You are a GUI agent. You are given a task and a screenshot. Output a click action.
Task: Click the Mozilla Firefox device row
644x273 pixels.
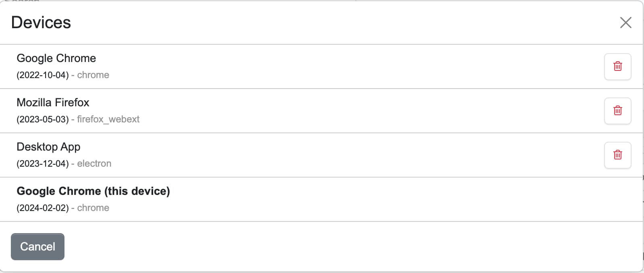click(x=53, y=102)
